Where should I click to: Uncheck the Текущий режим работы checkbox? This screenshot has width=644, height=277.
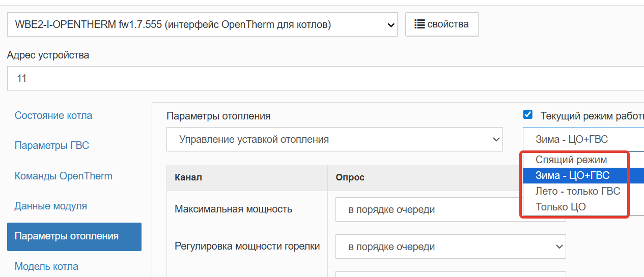click(x=528, y=114)
